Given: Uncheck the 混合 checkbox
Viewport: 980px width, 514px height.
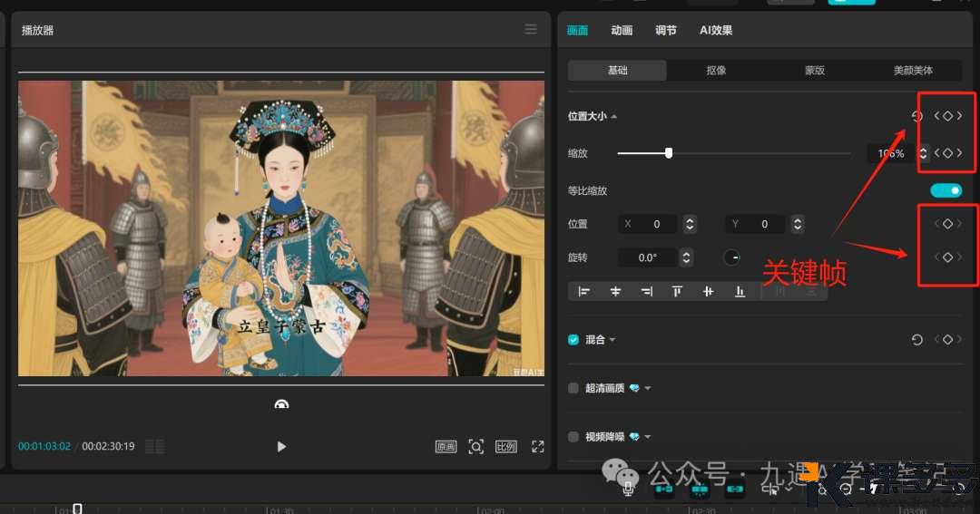Looking at the screenshot, I should pos(573,340).
